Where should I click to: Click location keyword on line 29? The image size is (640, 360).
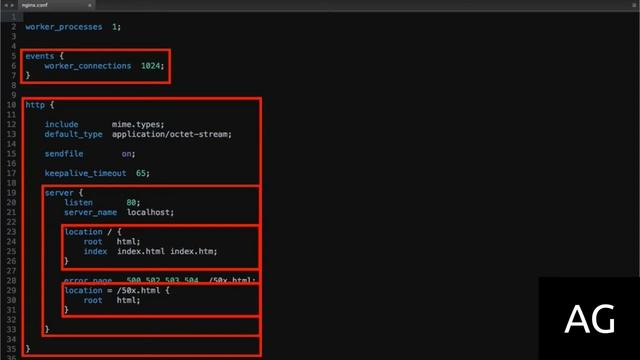pyautogui.click(x=83, y=291)
